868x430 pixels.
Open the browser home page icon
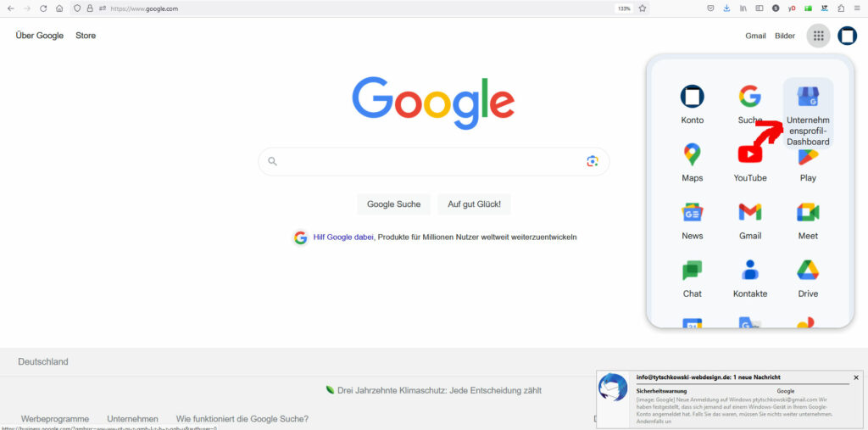pyautogui.click(x=59, y=8)
